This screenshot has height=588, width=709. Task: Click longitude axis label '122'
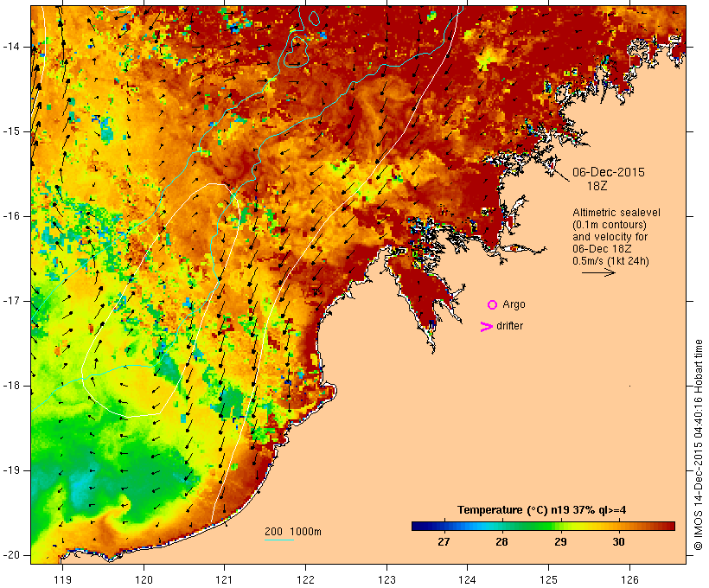click(x=305, y=579)
